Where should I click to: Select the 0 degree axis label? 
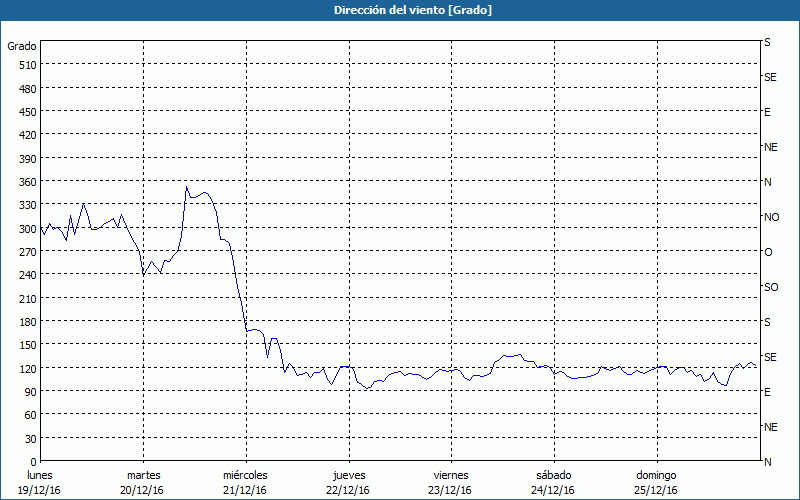pos(29,462)
